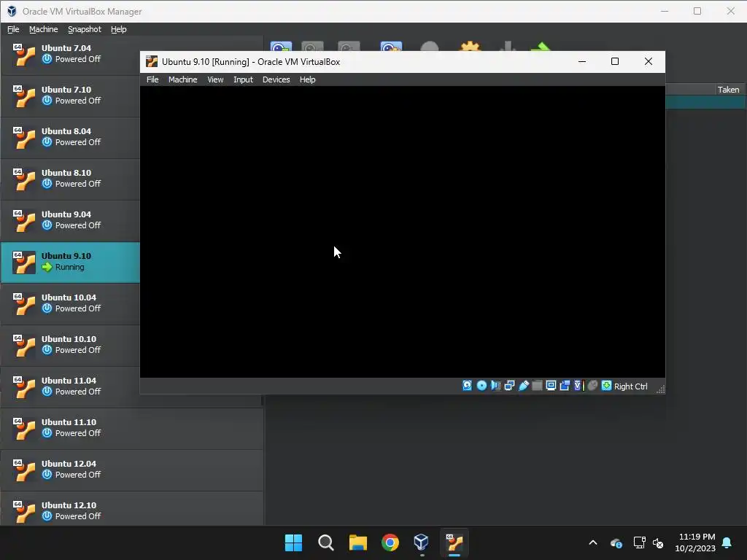747x560 pixels.
Task: Click the hard disk activity indicator
Action: pos(467,386)
